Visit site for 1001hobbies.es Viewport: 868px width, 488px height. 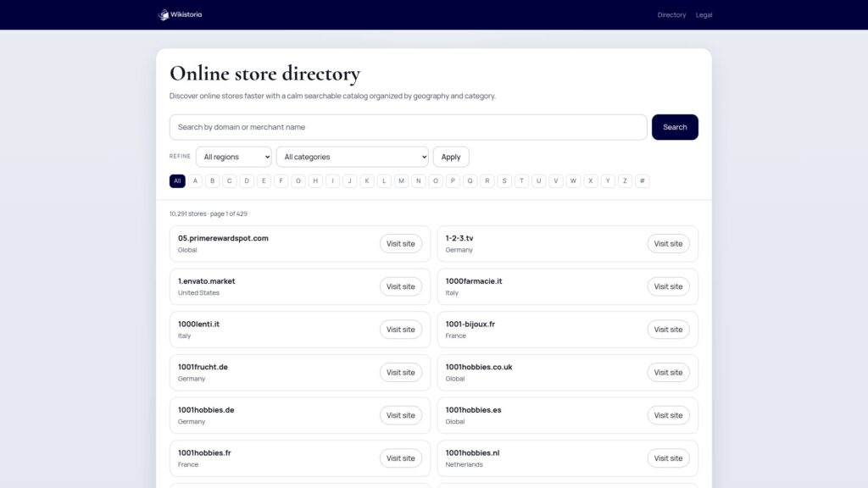[668, 415]
